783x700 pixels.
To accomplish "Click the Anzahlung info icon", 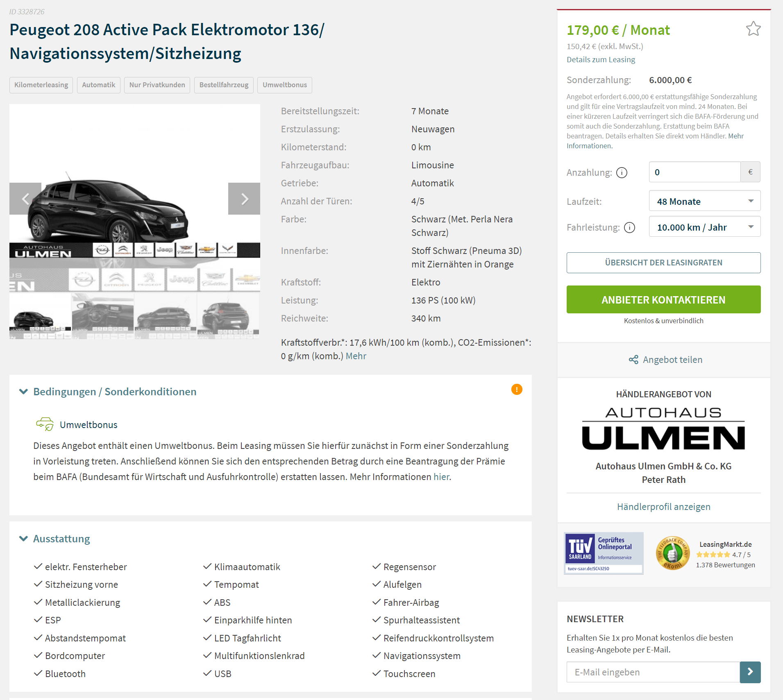I will coord(622,173).
